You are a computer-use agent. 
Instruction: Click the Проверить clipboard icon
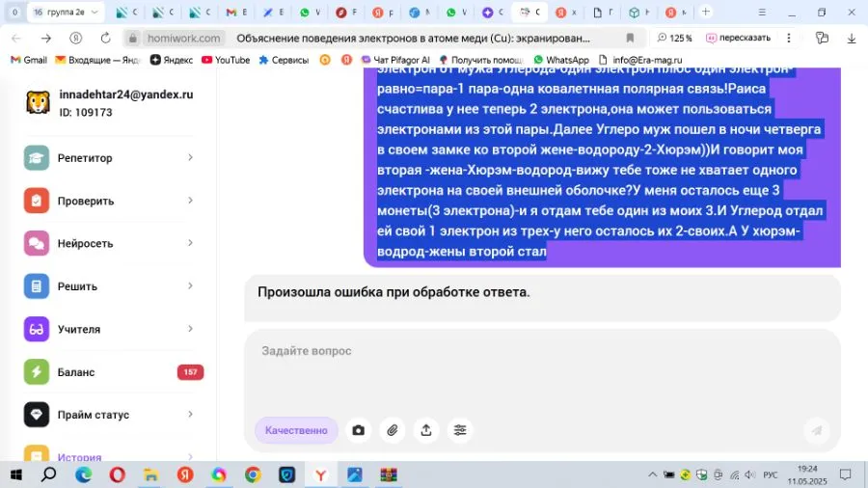[36, 201]
